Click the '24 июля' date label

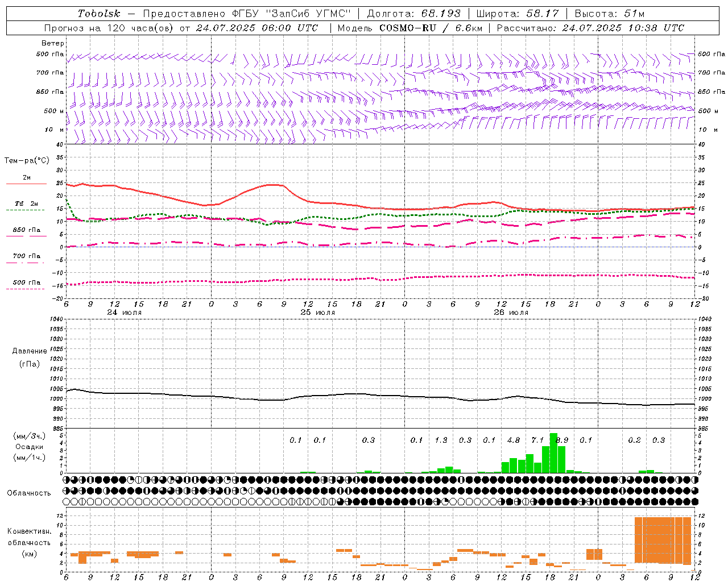[x=125, y=313]
